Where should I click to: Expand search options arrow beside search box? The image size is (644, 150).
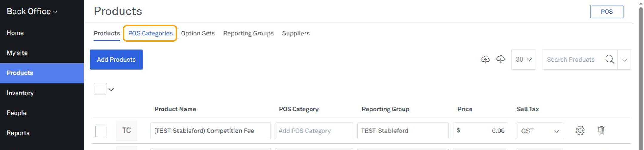[624, 60]
